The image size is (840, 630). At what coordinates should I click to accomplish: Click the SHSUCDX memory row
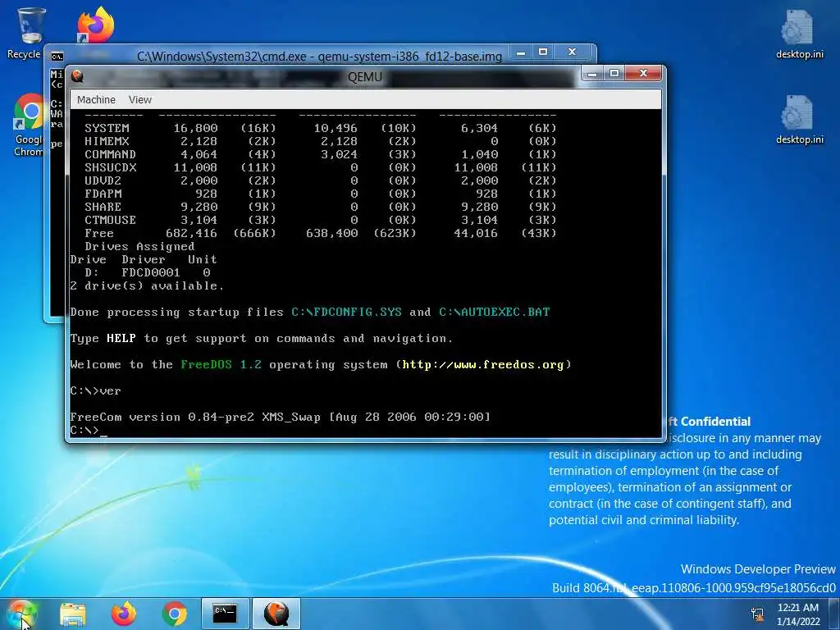coord(321,167)
